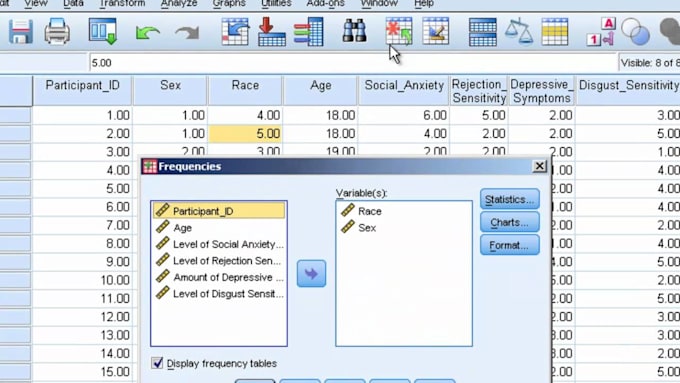
Task: Click the gray Redo arrow
Action: click(x=187, y=33)
